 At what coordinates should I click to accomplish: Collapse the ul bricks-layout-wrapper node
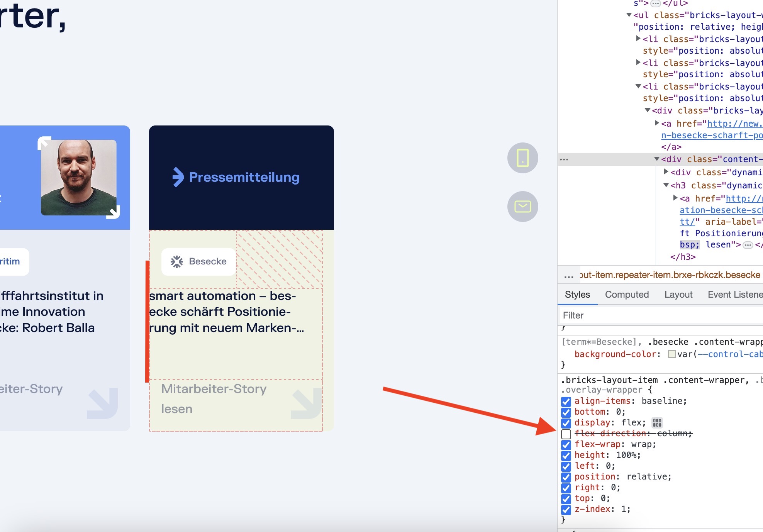click(x=629, y=15)
